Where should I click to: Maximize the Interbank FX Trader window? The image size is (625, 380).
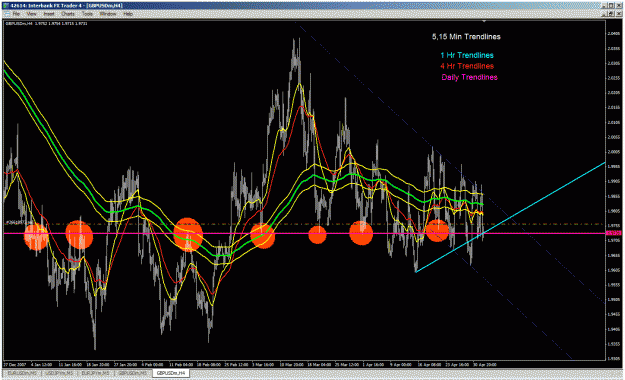point(612,6)
